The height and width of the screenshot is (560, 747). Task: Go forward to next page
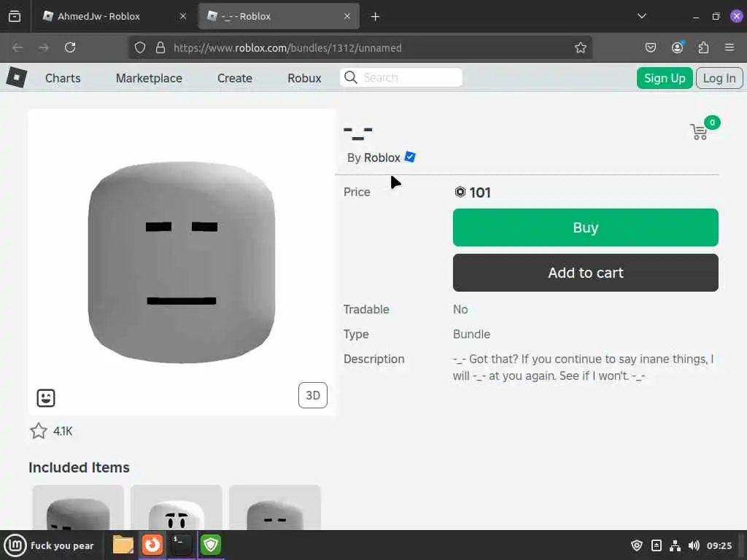pos(44,47)
